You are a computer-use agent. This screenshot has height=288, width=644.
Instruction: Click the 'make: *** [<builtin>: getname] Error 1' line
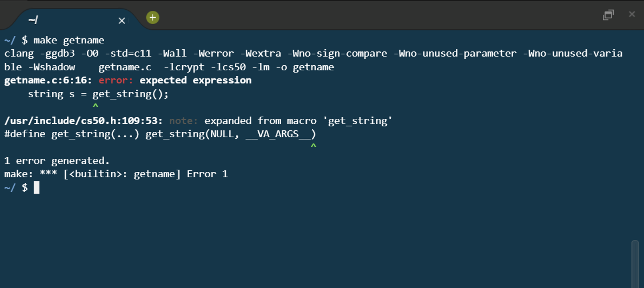tap(116, 174)
